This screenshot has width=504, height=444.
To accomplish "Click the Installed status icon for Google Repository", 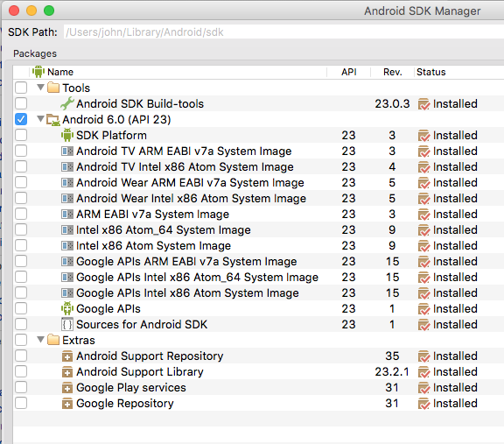I will click(424, 404).
